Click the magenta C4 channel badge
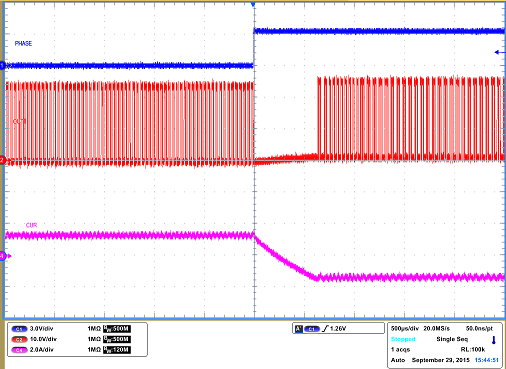Viewport: 506px width, 369px height. pos(19,350)
